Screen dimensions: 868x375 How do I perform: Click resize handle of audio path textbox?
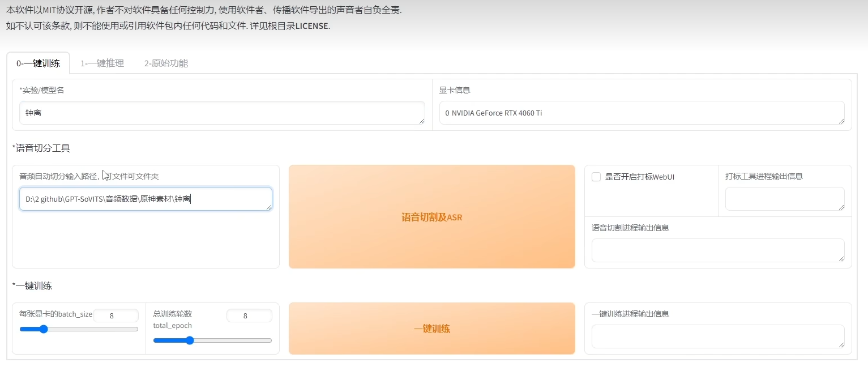(268, 207)
